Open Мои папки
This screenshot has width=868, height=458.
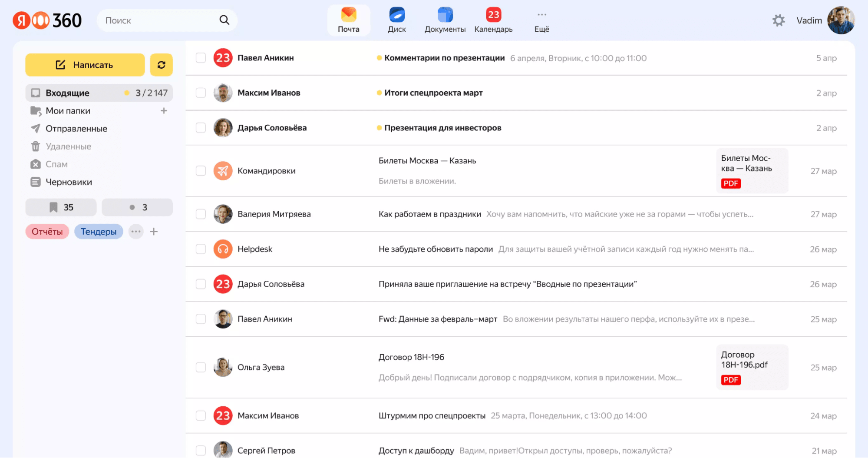pos(68,111)
